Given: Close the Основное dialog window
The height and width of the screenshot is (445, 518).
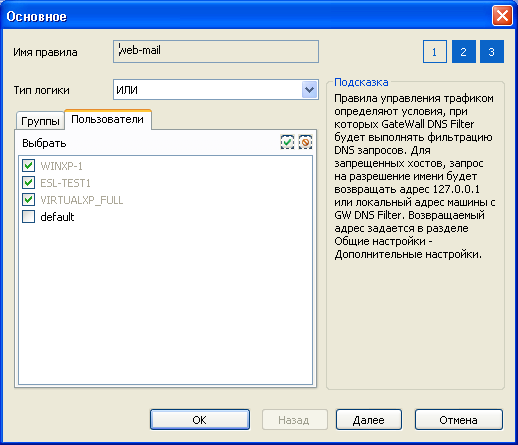Looking at the screenshot, I should (x=502, y=15).
